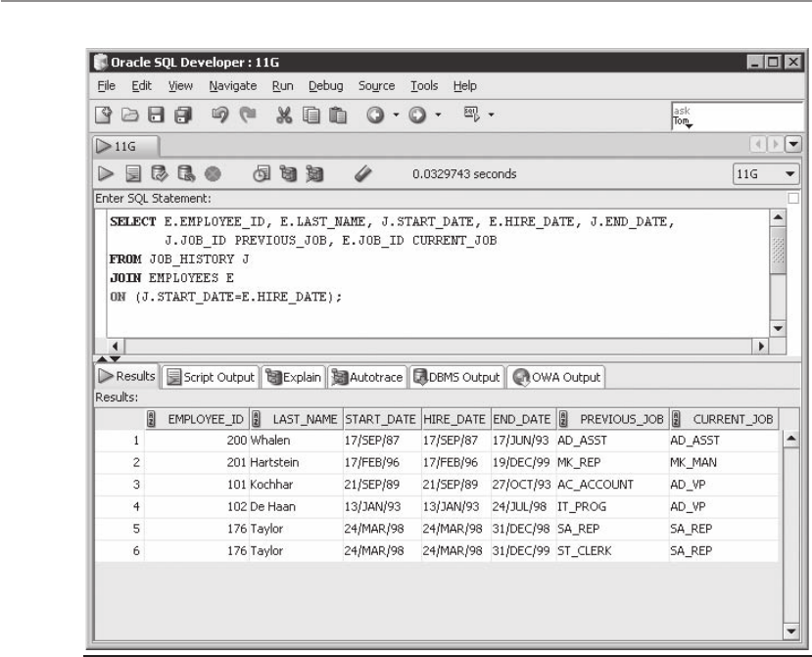Click the Commit icon
Image resolution: width=812 pixels, height=657 pixels.
160,173
